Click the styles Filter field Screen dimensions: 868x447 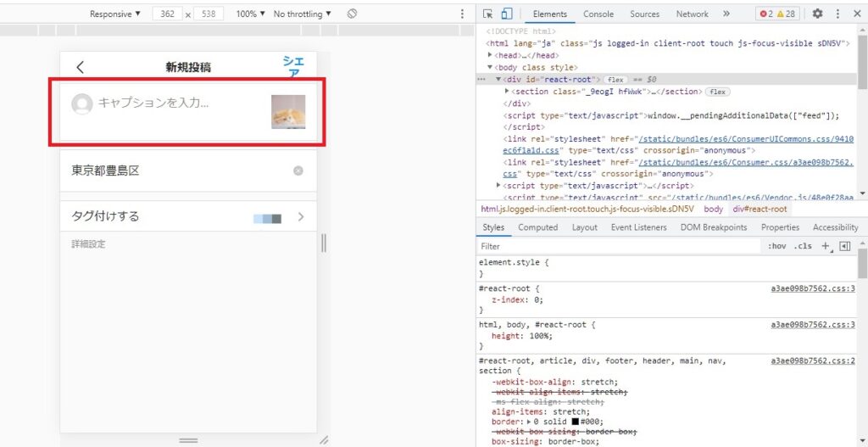[x=619, y=247]
